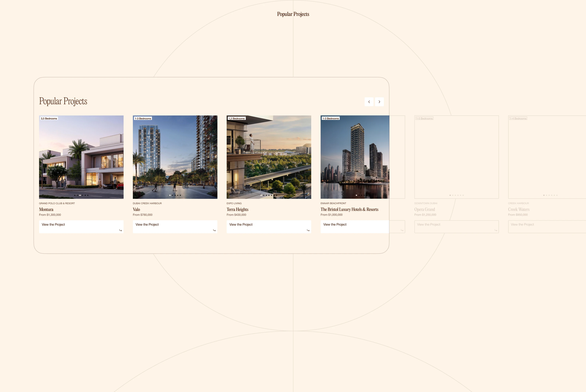Select the Valo project title
Screen dimensions: 586x392
(x=136, y=209)
